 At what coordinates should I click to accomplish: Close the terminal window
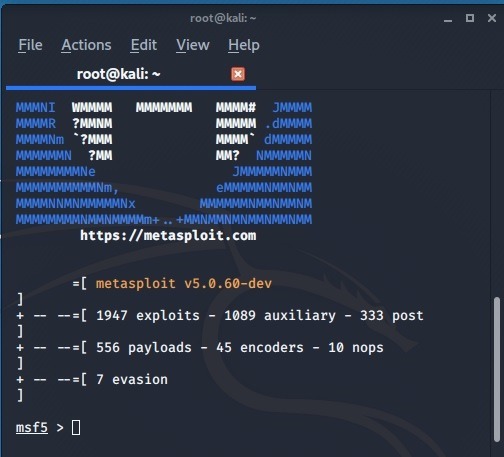tap(492, 18)
